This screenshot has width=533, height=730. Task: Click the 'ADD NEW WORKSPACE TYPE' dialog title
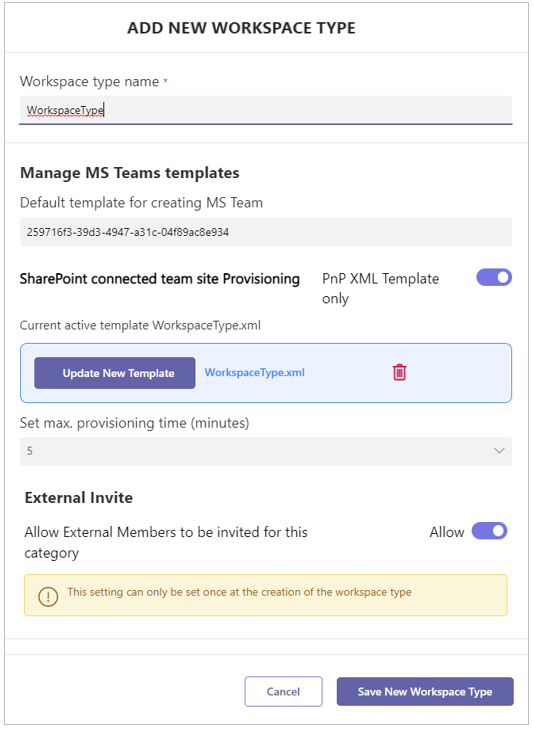(x=242, y=28)
